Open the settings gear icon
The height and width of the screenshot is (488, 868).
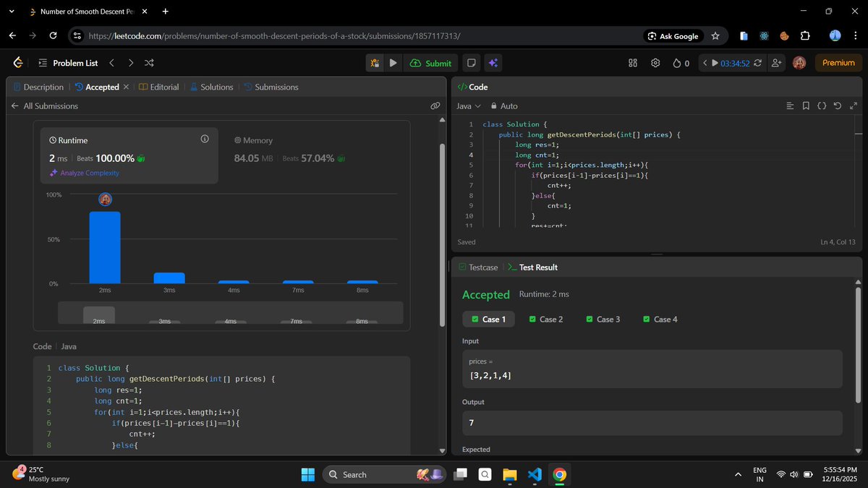[655, 63]
